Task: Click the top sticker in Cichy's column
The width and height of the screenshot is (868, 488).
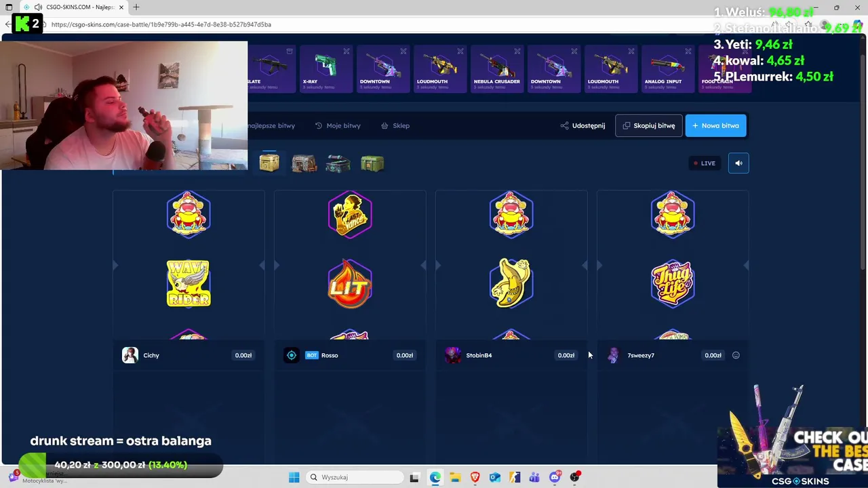Action: coord(189,214)
